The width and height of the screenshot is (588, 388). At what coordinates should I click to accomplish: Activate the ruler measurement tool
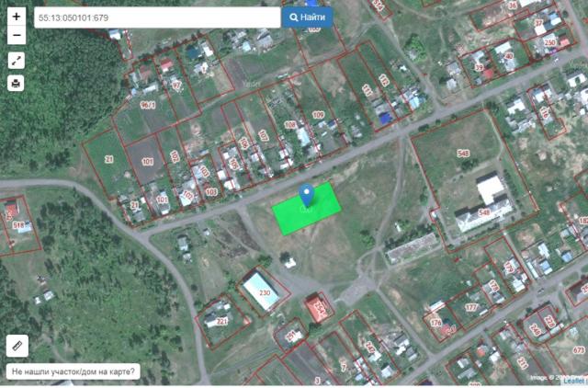tap(17, 346)
